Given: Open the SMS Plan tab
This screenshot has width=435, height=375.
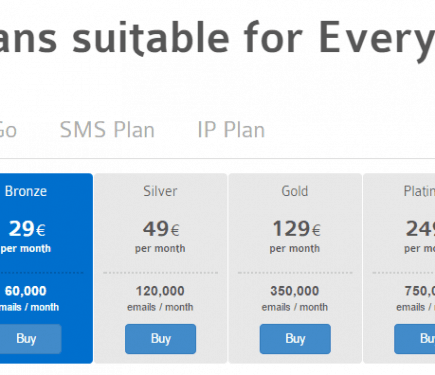Looking at the screenshot, I should coord(107,129).
